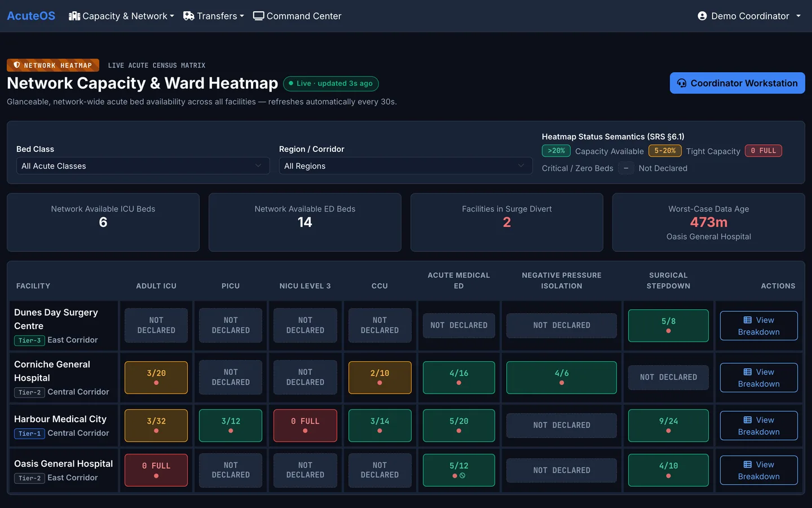Screen dimensions: 812x508
Task: Expand the Bed Class dropdown
Action: tap(143, 166)
